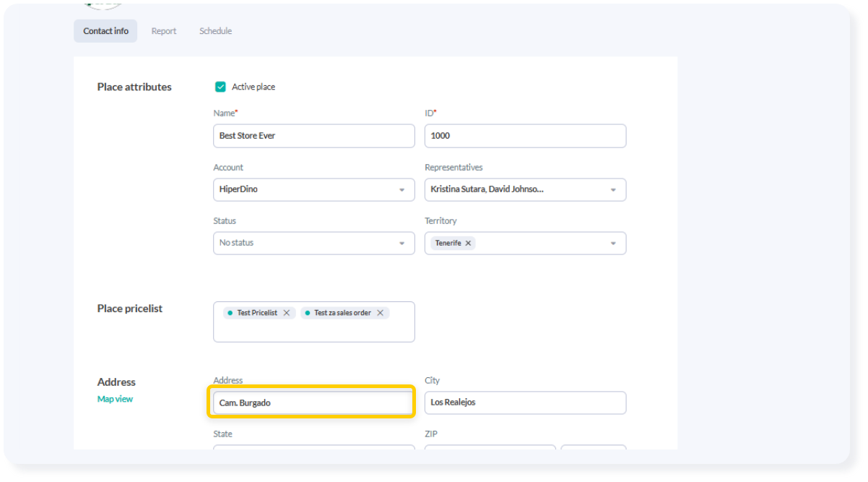Remove the Test Pricelist tag
This screenshot has height=482, width=868.
[x=287, y=313]
